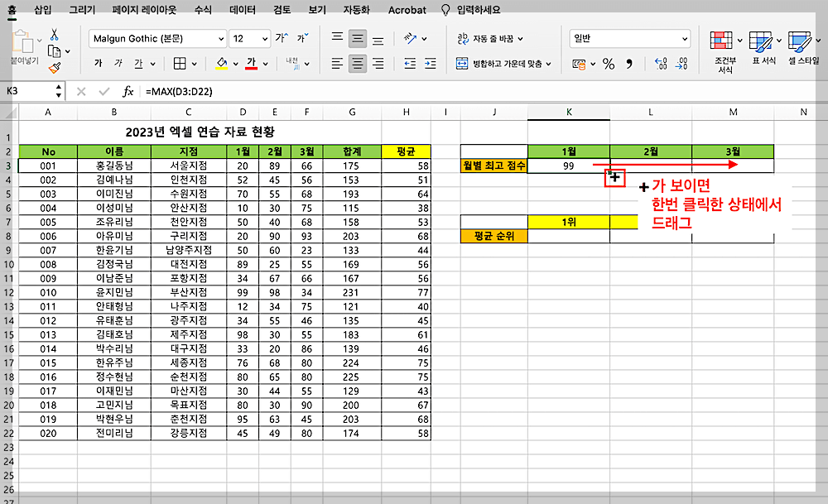
Task: Click the comma style icon
Action: point(630,63)
